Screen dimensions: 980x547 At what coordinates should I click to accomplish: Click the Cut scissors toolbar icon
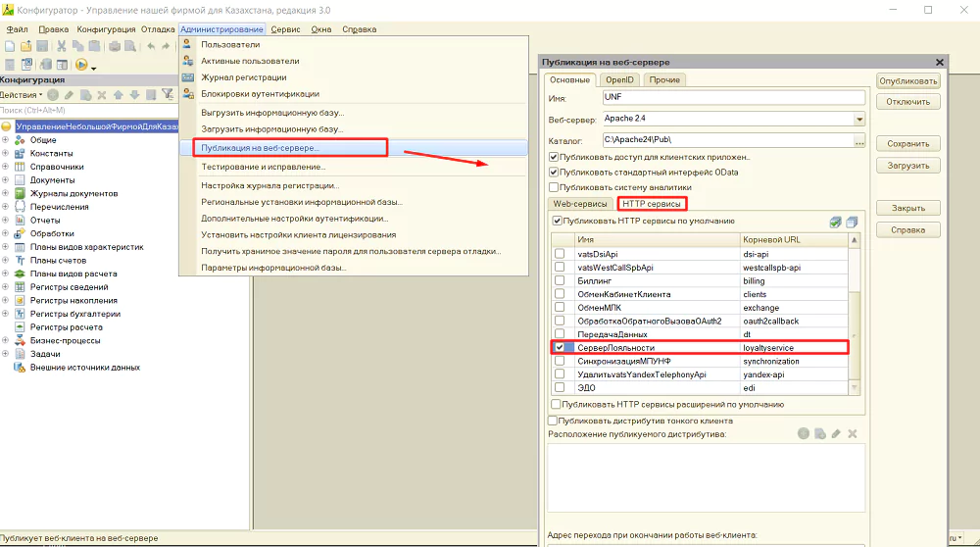[x=62, y=46]
